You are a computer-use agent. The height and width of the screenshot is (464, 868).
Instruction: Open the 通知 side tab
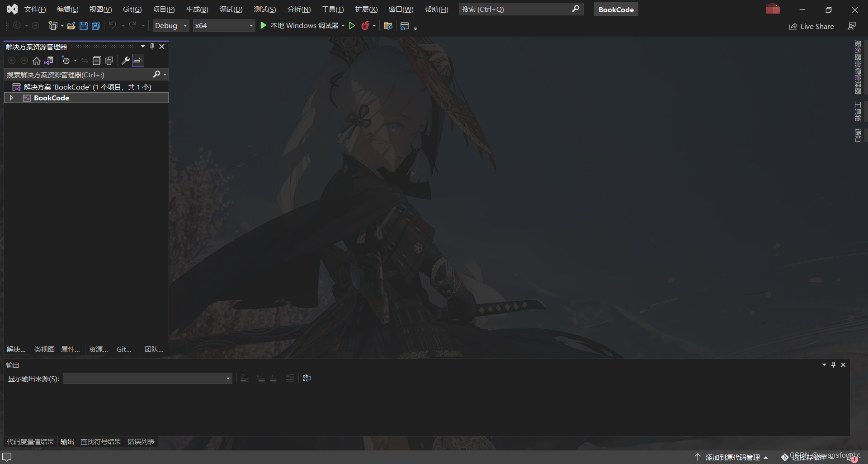pyautogui.click(x=857, y=135)
